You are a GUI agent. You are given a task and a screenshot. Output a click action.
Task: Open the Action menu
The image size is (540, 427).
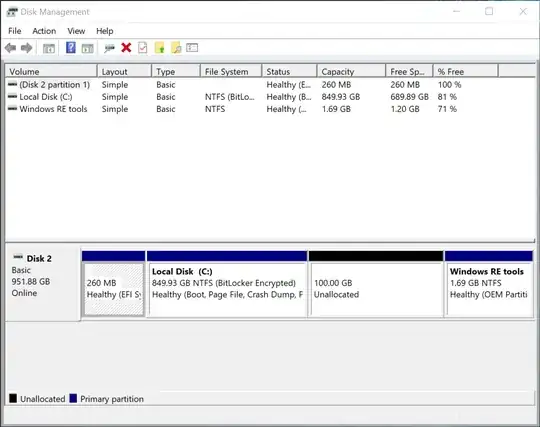click(44, 31)
